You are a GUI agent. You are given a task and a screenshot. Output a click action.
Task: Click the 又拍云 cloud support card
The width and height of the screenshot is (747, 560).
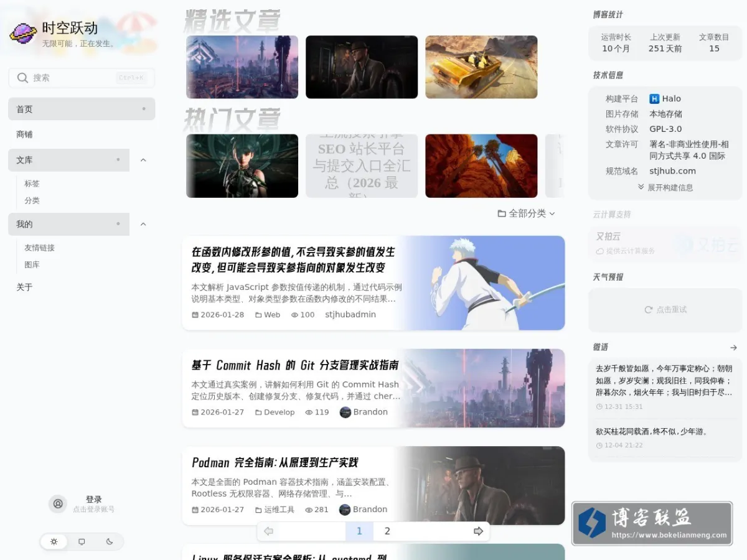[665, 243]
